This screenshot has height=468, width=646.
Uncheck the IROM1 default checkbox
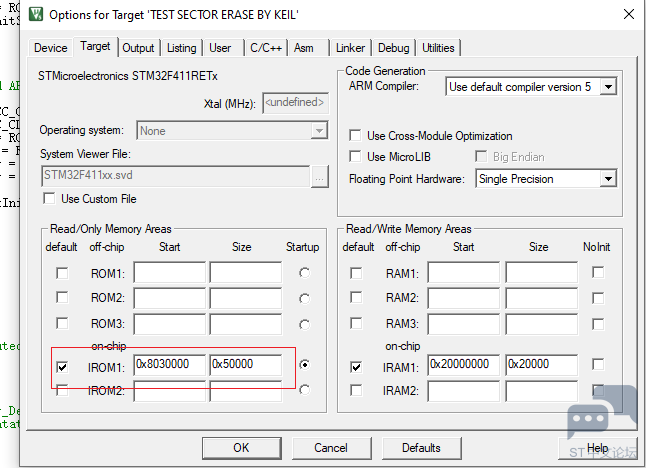coord(62,367)
